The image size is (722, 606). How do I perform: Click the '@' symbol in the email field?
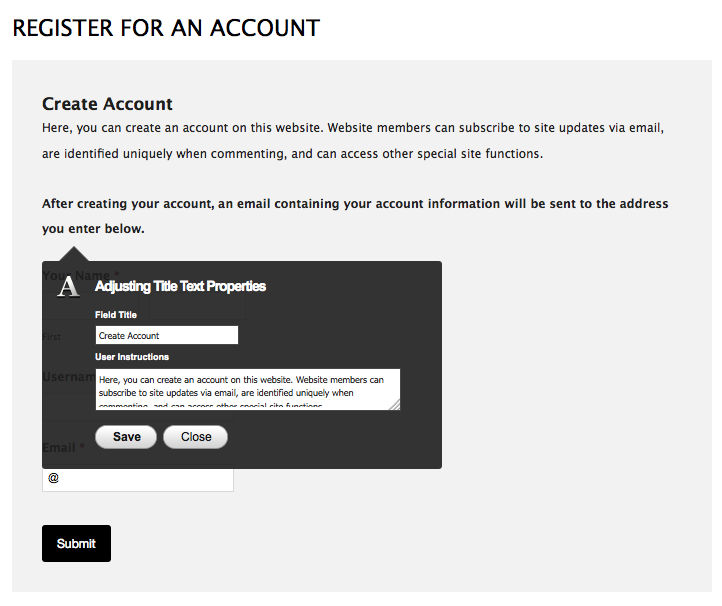[54, 479]
